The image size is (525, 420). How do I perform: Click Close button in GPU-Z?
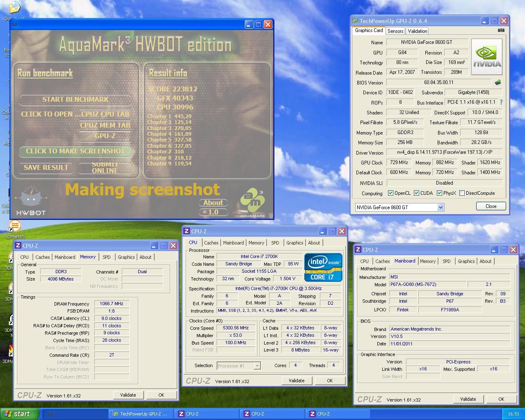tap(491, 206)
